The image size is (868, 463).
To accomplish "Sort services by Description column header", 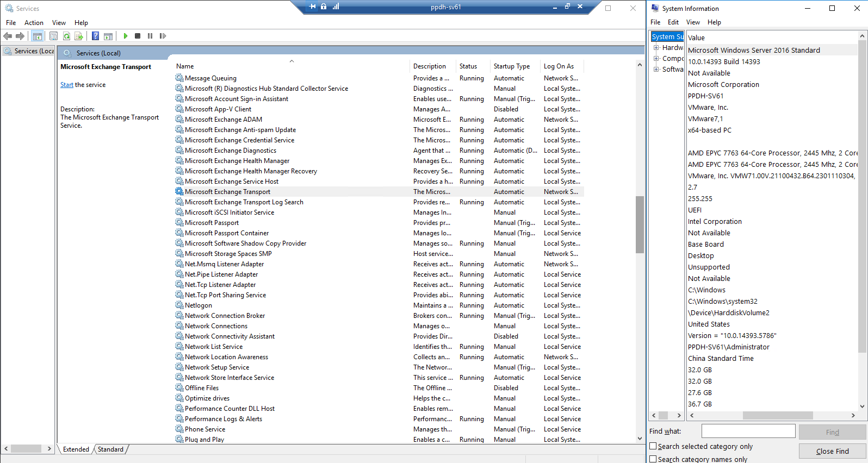I will click(432, 66).
